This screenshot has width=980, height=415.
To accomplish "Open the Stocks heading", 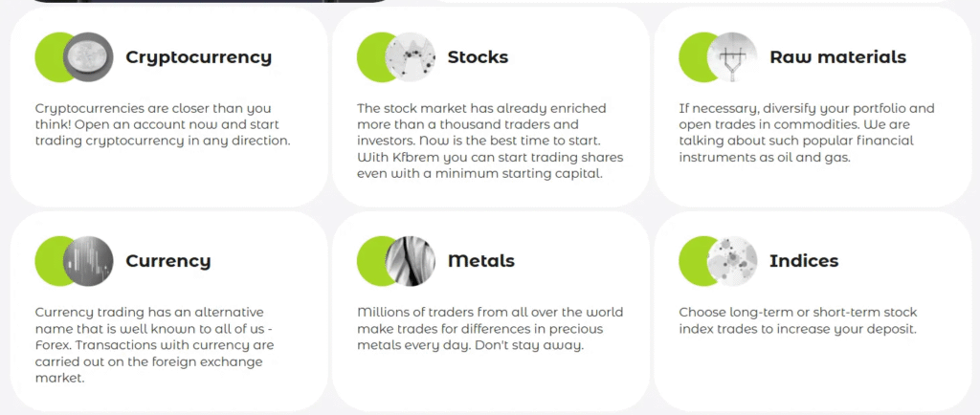I will pyautogui.click(x=478, y=57).
